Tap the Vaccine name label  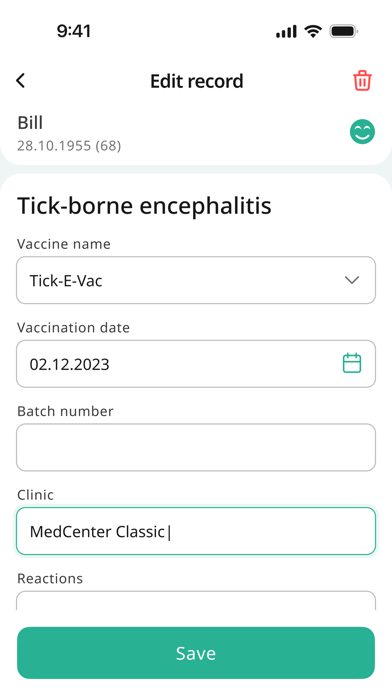click(64, 244)
